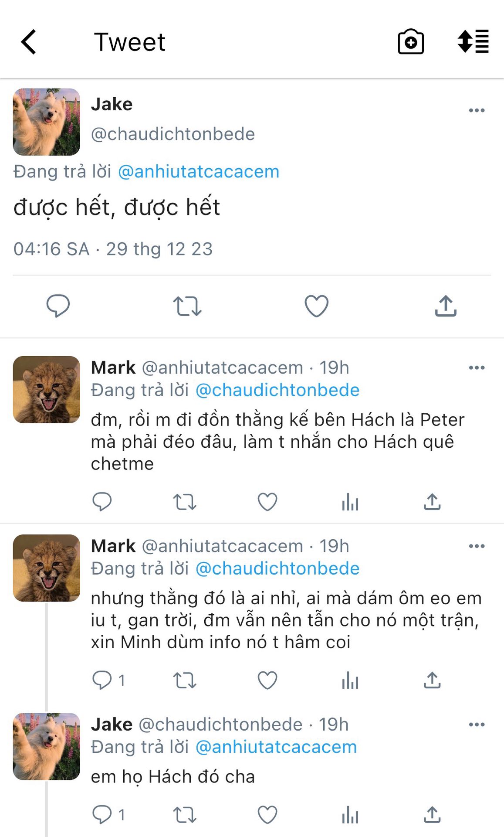Tap the back arrow in header
The width and height of the screenshot is (504, 837).
(x=29, y=42)
